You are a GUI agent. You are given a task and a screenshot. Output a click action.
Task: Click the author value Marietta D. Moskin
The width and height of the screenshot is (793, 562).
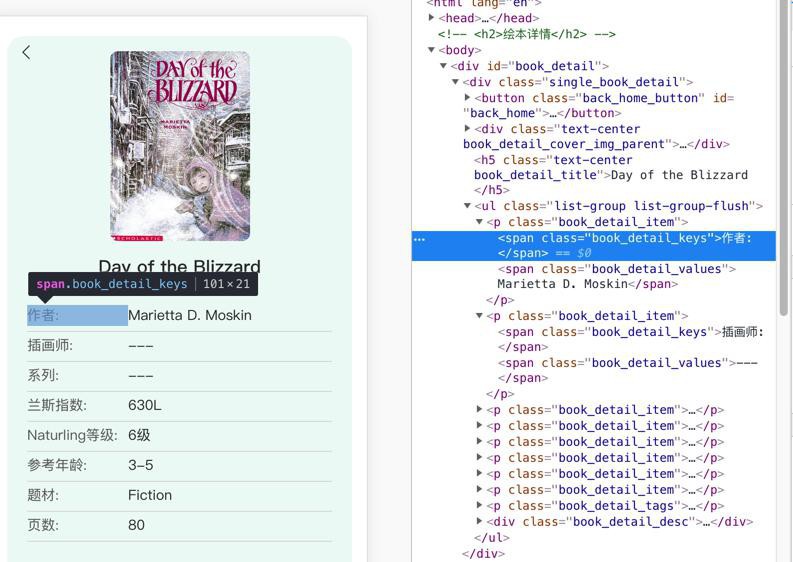coord(190,315)
